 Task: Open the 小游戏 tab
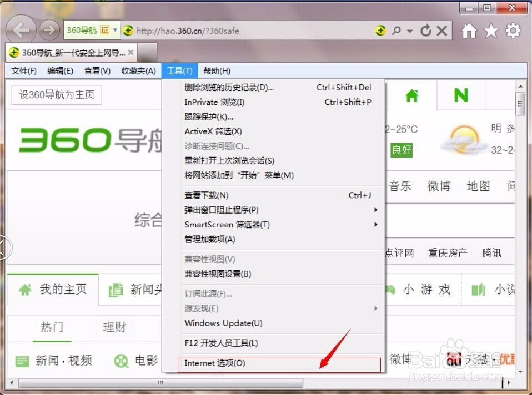[x=426, y=290]
